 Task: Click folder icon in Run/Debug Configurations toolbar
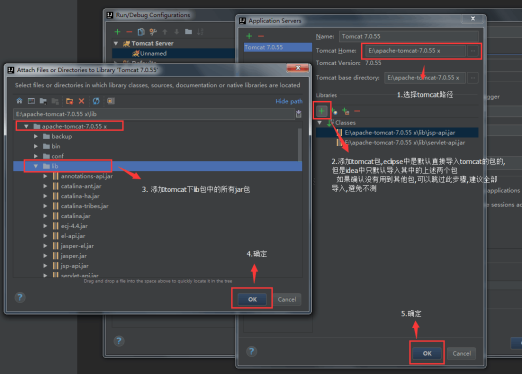[x=188, y=32]
